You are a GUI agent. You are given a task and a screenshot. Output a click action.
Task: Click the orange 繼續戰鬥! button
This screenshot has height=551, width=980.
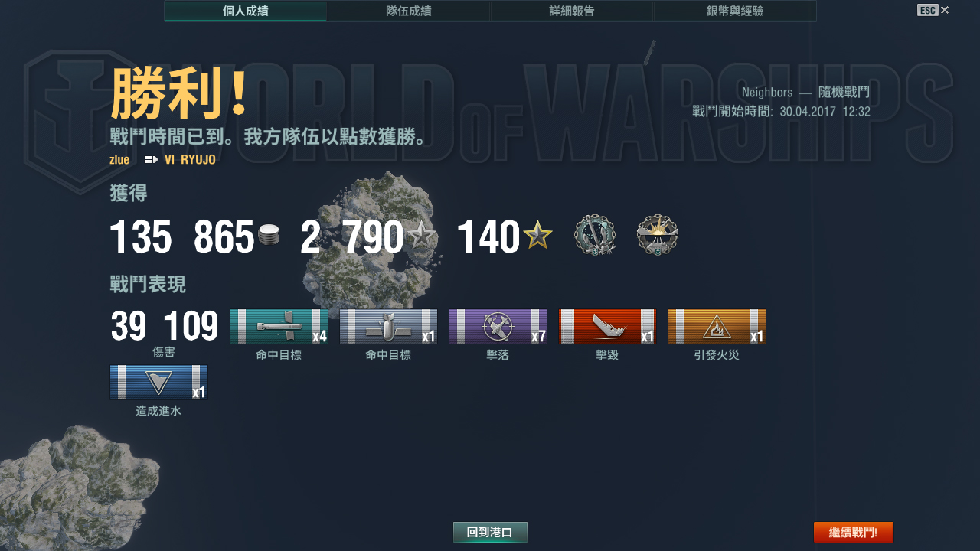point(853,532)
